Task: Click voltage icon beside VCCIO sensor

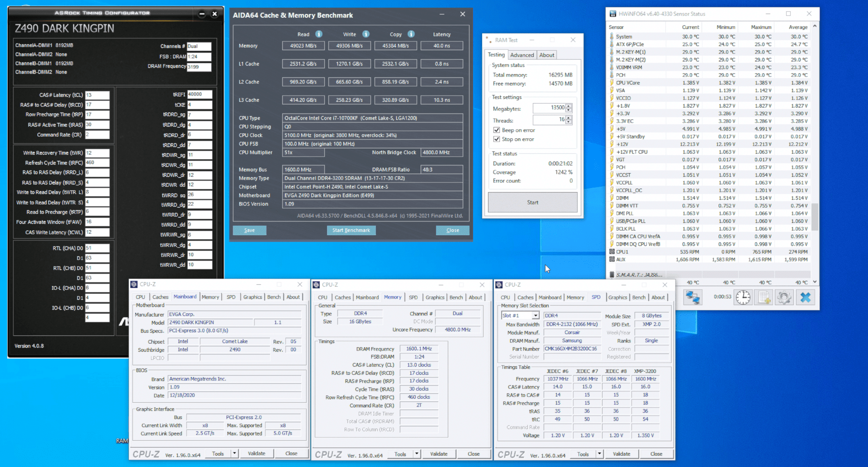Action: (x=612, y=98)
